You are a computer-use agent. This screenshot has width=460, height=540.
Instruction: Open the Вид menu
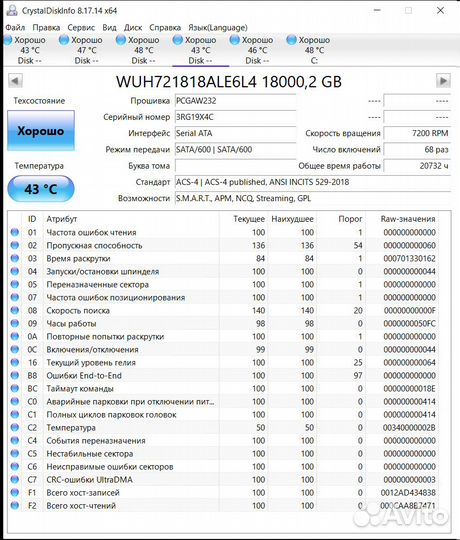click(109, 28)
